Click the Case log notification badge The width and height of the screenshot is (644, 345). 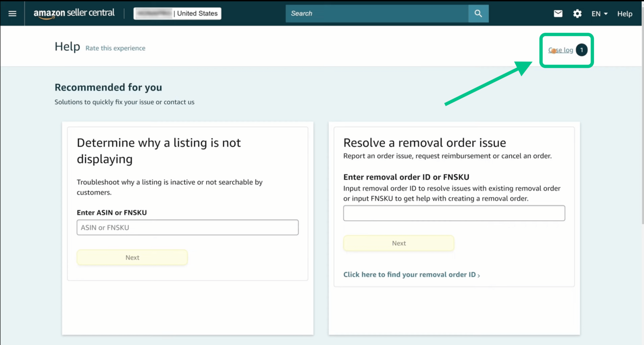pyautogui.click(x=582, y=50)
